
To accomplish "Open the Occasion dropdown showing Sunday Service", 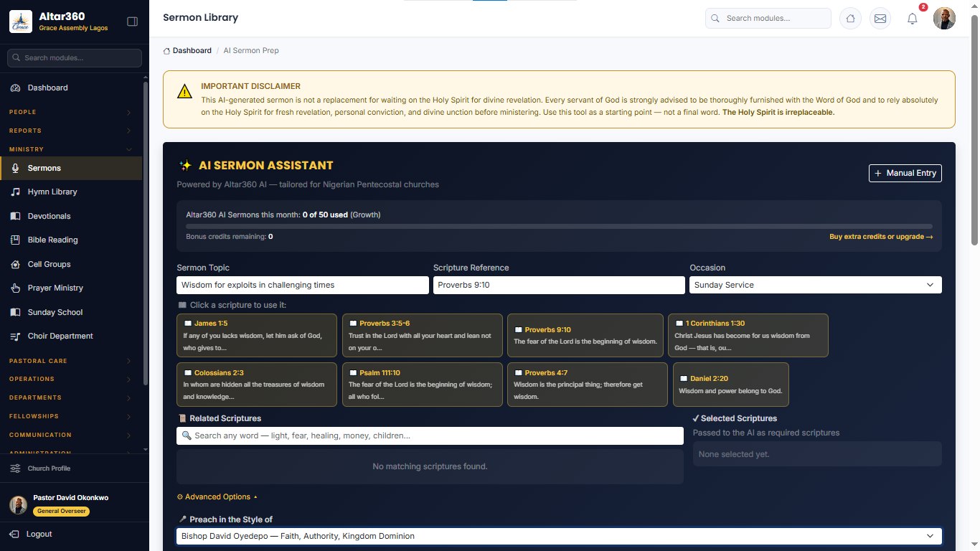I will click(x=816, y=285).
